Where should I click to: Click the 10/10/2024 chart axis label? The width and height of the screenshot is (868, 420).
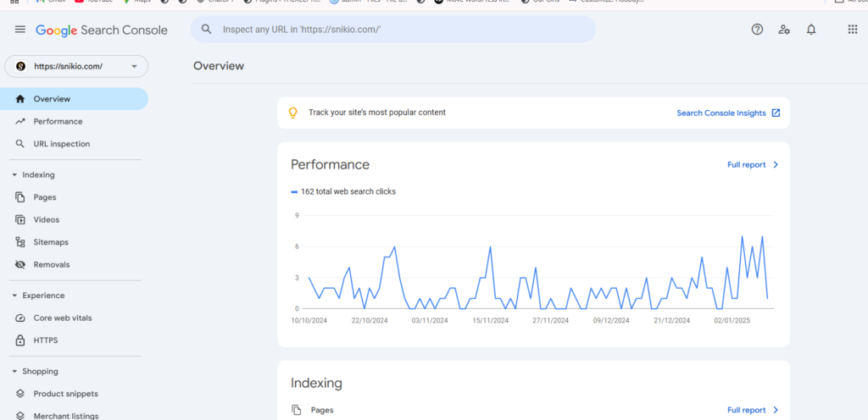pyautogui.click(x=309, y=320)
